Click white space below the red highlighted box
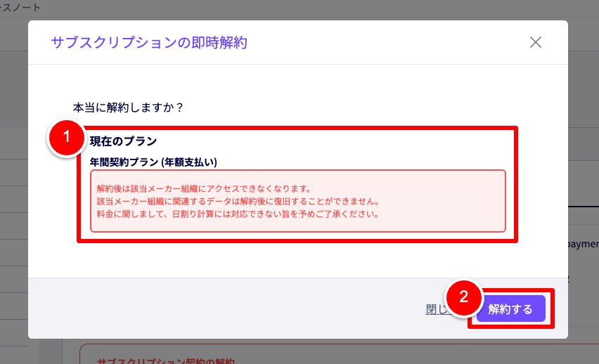Image resolution: width=599 pixels, height=364 pixels. (x=297, y=260)
